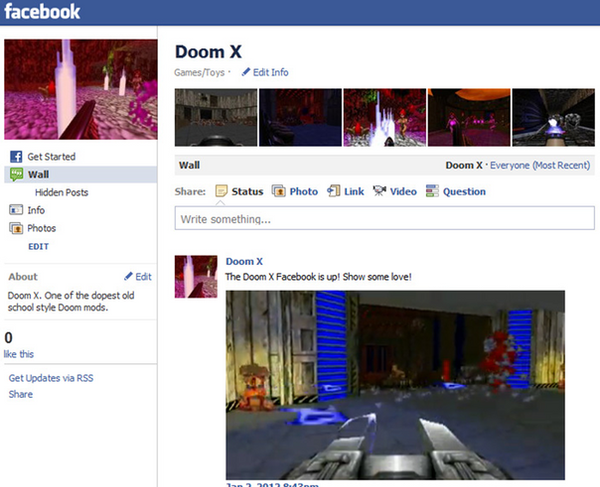
Task: Click the pencil icon beside Edit Info
Action: coord(246,72)
